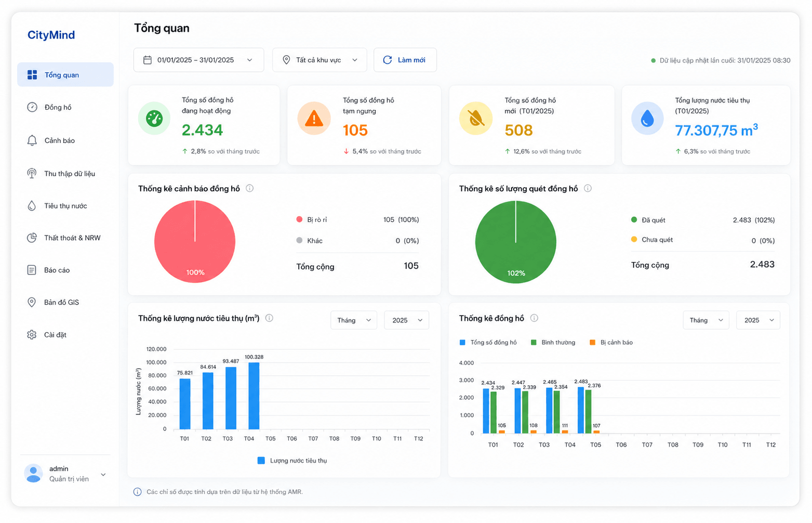Click the Cài đặt gear icon

point(32,335)
